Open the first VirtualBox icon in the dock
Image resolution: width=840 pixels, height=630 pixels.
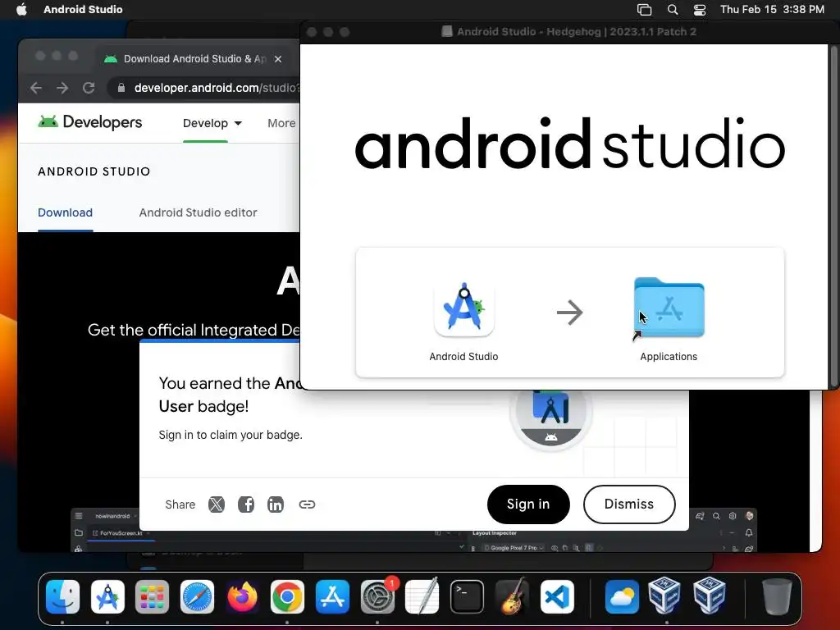[664, 596]
